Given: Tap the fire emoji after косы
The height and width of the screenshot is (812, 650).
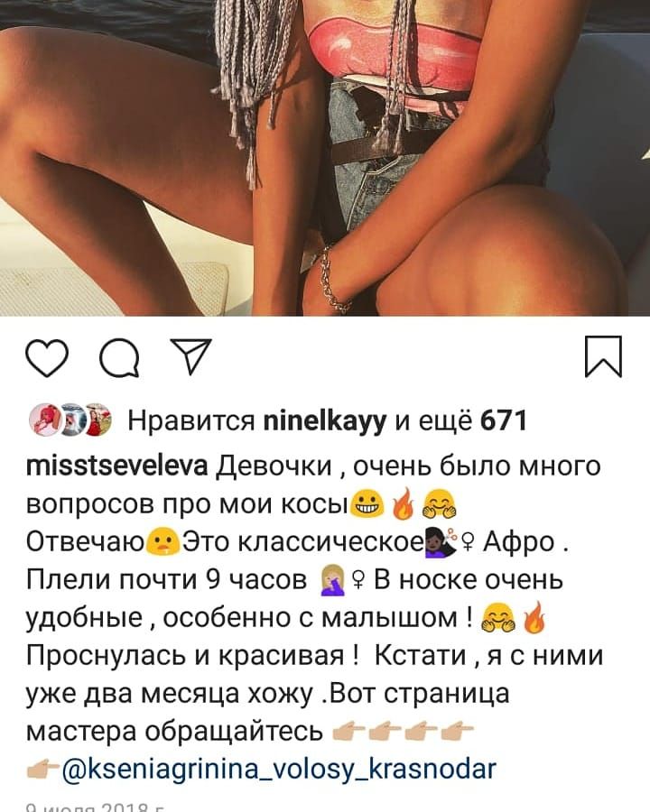Looking at the screenshot, I should (404, 503).
